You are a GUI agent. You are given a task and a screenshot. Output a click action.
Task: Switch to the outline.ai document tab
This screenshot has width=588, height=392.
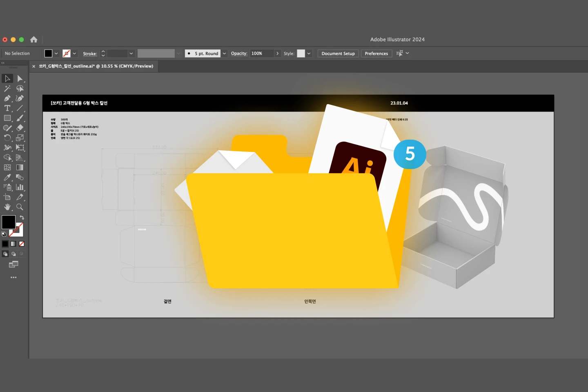click(96, 66)
